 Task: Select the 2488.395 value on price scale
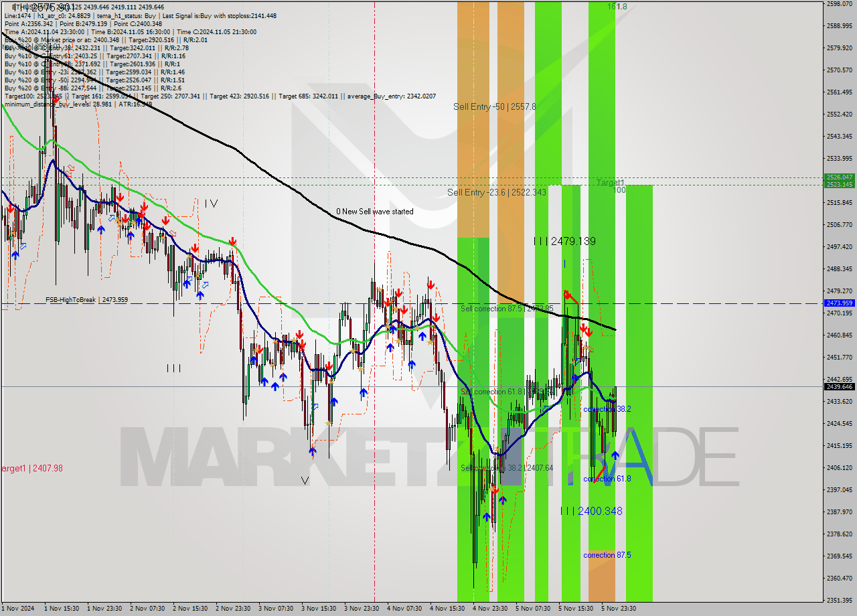[839, 269]
